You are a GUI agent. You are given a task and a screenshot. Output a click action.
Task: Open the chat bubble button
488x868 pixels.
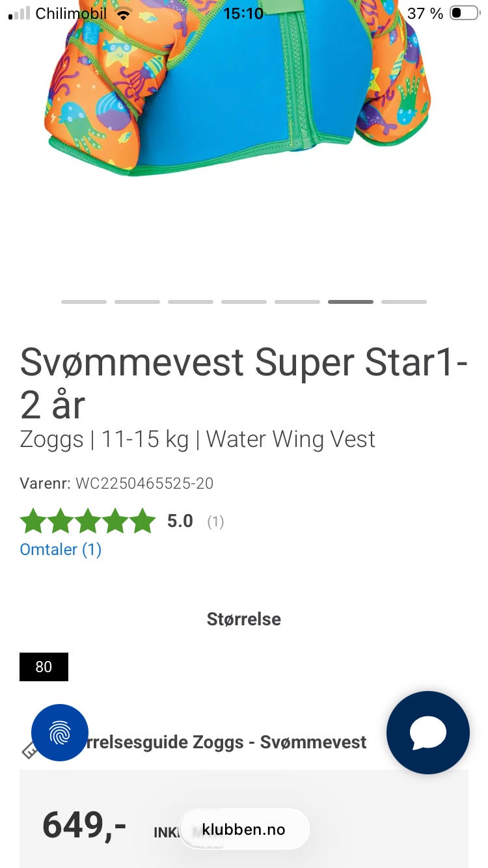coord(427,732)
